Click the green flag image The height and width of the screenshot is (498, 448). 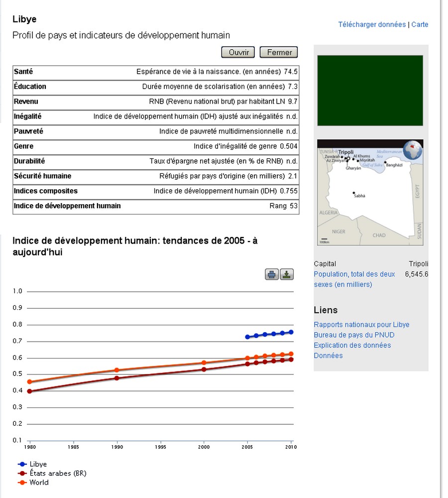[x=370, y=90]
